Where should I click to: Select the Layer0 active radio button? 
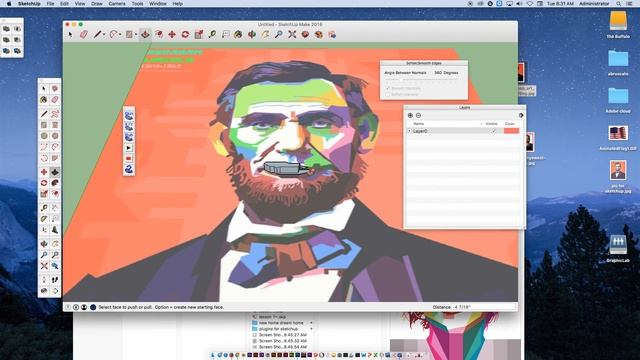409,131
